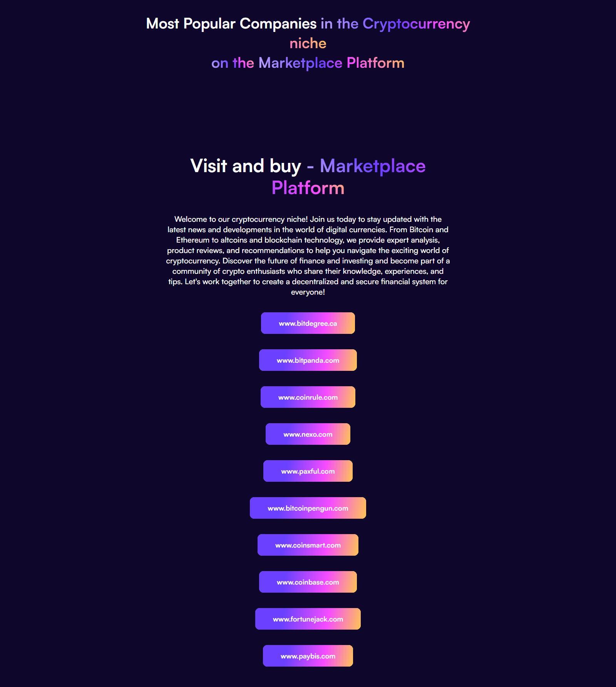Go to www.paxful.com
Screen dimensions: 616x687
pyautogui.click(x=308, y=471)
